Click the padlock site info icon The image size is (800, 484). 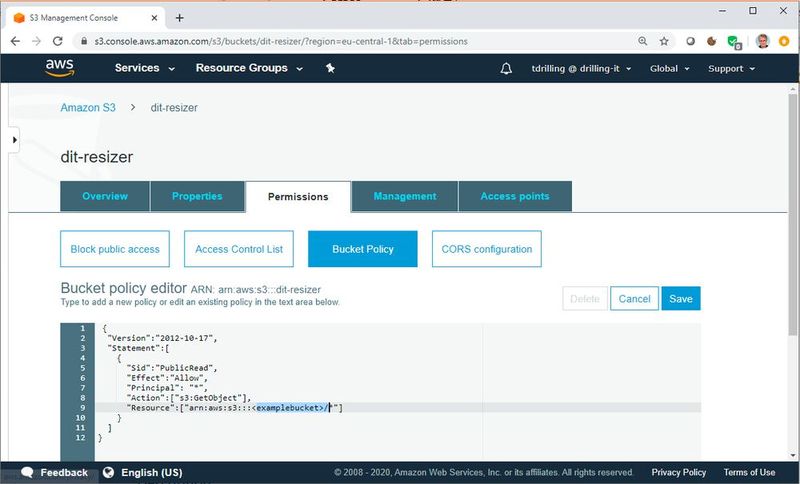click(84, 41)
